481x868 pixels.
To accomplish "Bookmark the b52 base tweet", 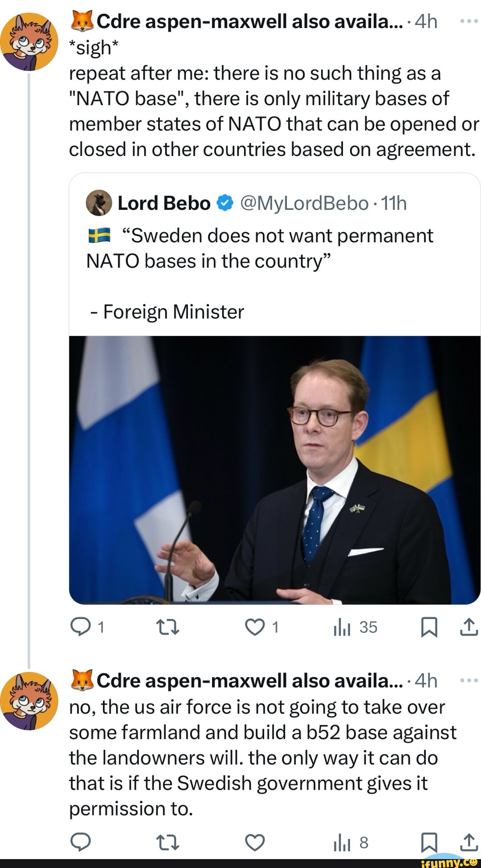I will coord(429,842).
